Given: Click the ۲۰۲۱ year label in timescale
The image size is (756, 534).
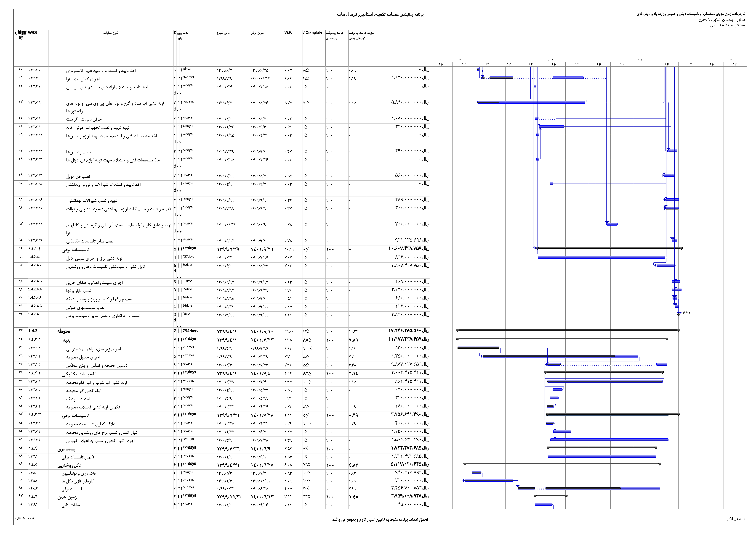Looking at the screenshot, I should tap(550, 60).
